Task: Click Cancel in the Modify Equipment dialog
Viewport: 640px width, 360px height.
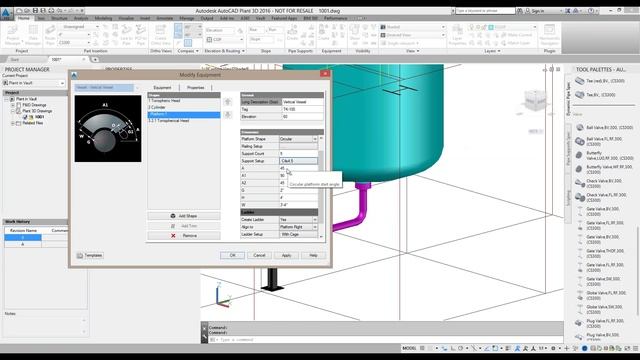Action: point(259,255)
